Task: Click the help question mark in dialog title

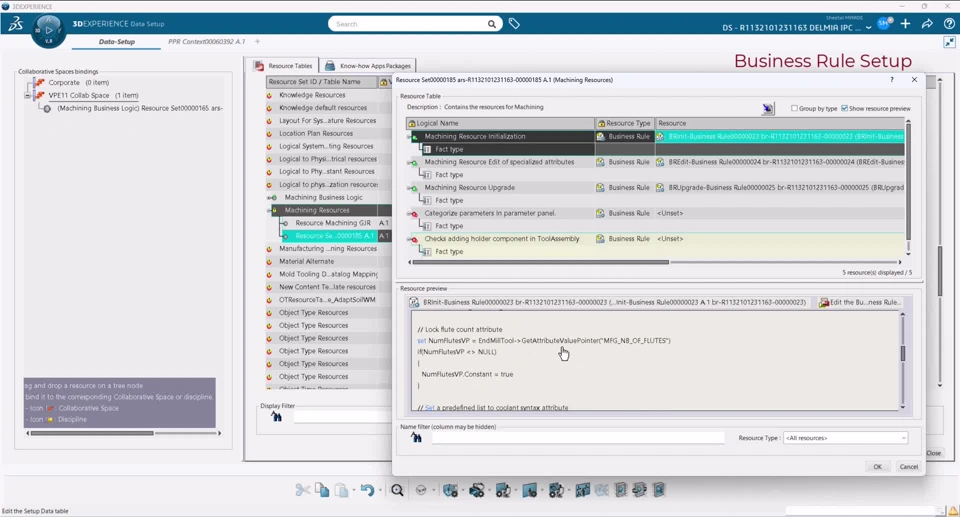Action: (891, 80)
